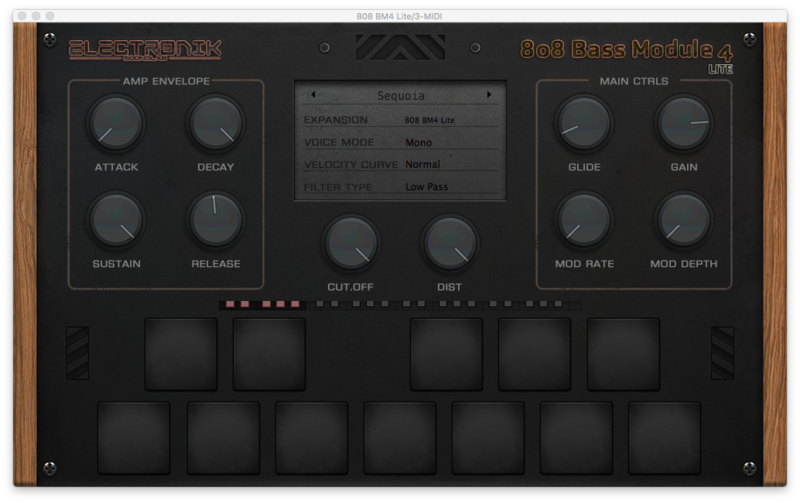Click the Cut.Off filter knob

351,243
